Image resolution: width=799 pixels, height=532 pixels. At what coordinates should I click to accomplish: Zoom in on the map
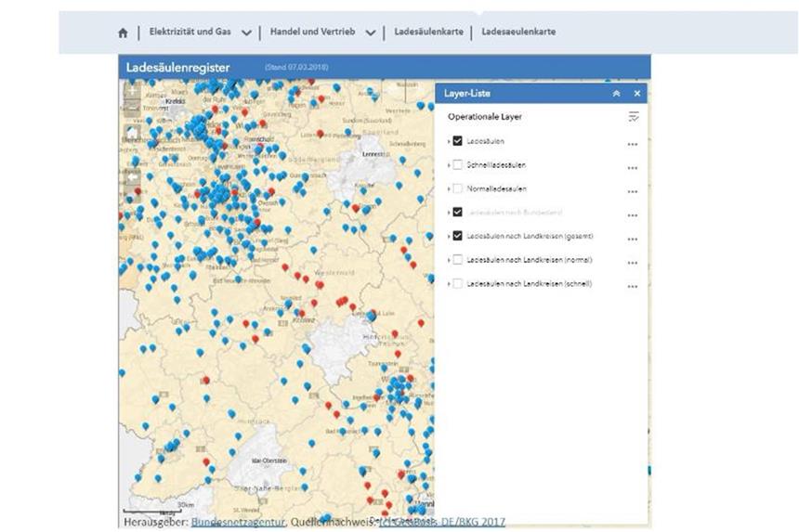pos(132,92)
